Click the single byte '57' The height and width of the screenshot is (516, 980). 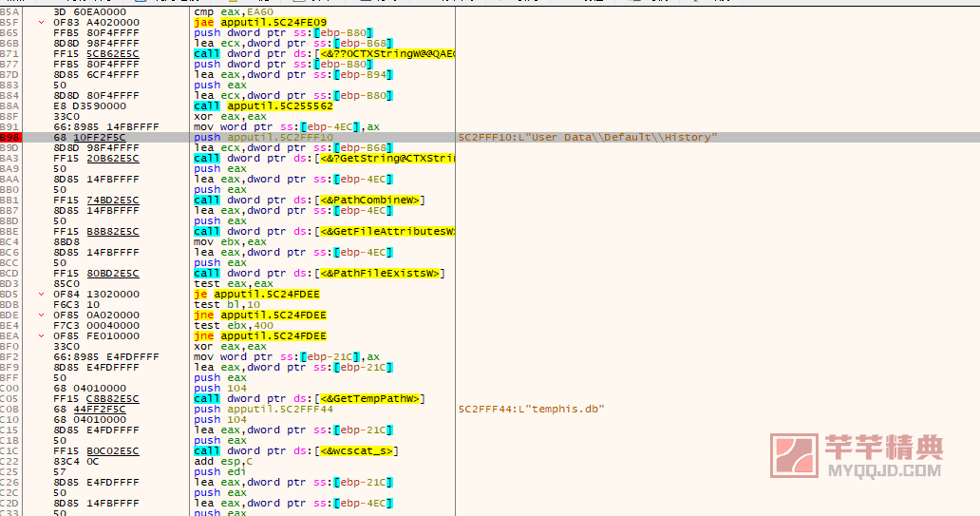click(x=60, y=471)
